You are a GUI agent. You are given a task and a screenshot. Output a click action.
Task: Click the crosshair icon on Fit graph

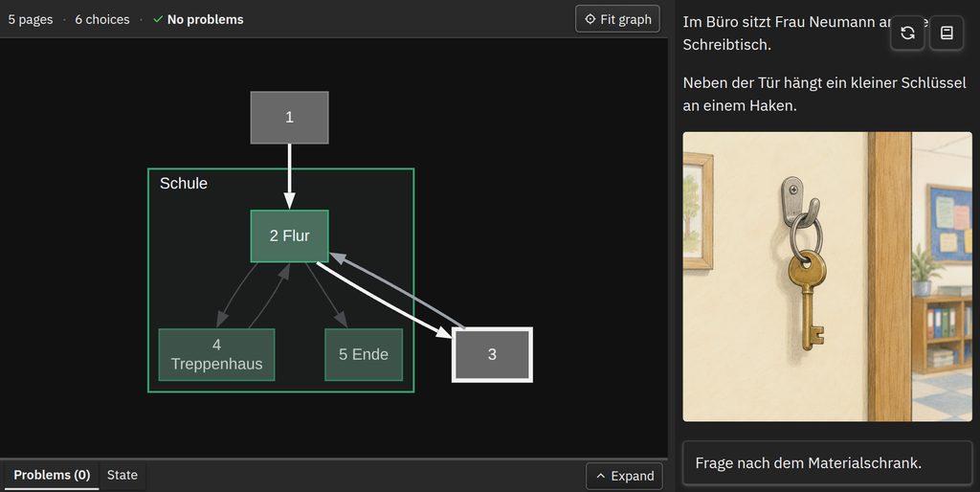point(590,19)
